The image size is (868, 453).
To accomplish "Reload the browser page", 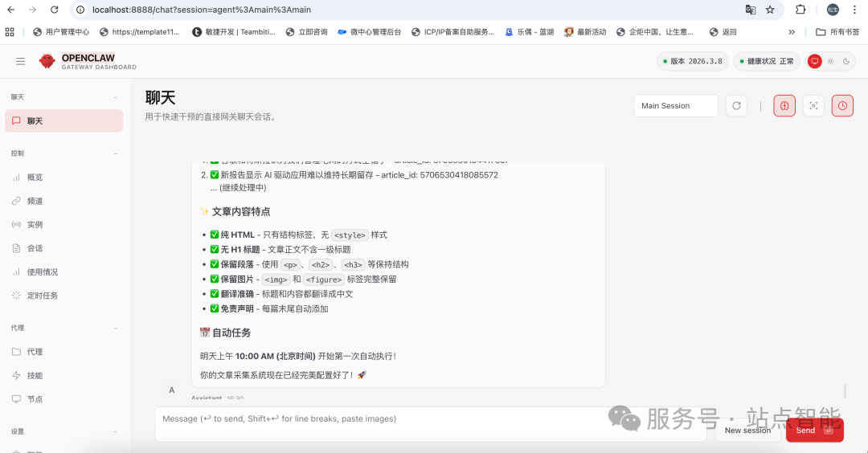I will [x=55, y=10].
